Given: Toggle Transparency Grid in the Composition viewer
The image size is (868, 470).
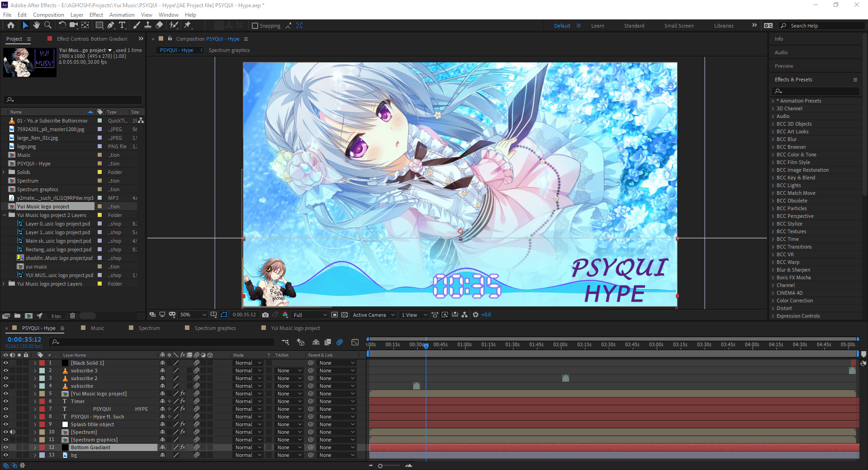Looking at the screenshot, I should [345, 315].
